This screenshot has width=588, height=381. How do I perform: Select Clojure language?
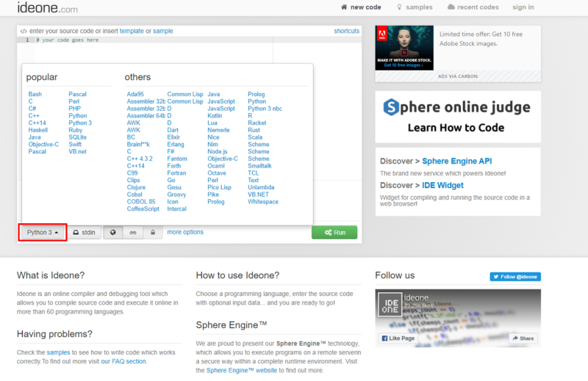tap(136, 187)
